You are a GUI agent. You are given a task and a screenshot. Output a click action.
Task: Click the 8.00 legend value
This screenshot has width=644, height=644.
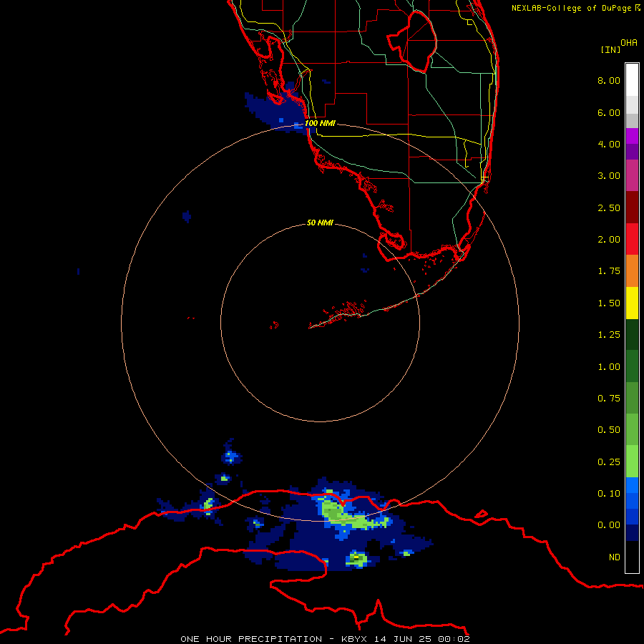coord(609,80)
